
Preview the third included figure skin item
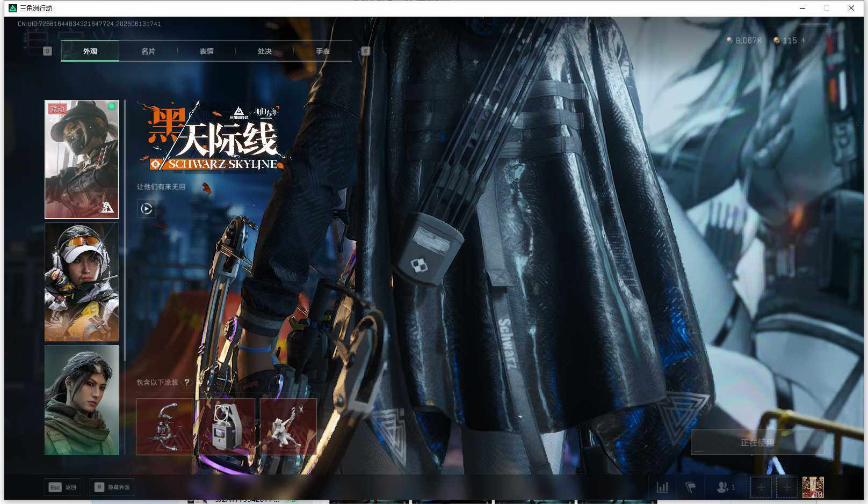tap(288, 427)
